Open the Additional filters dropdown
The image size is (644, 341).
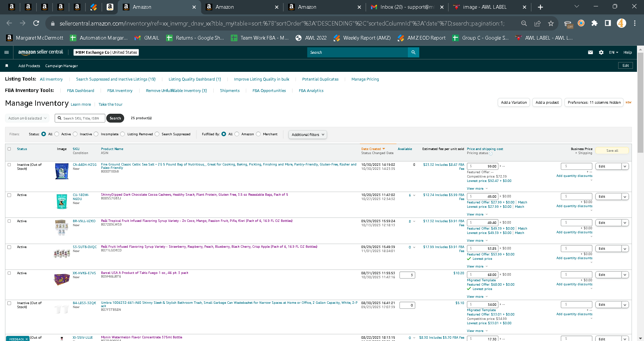[x=308, y=135]
